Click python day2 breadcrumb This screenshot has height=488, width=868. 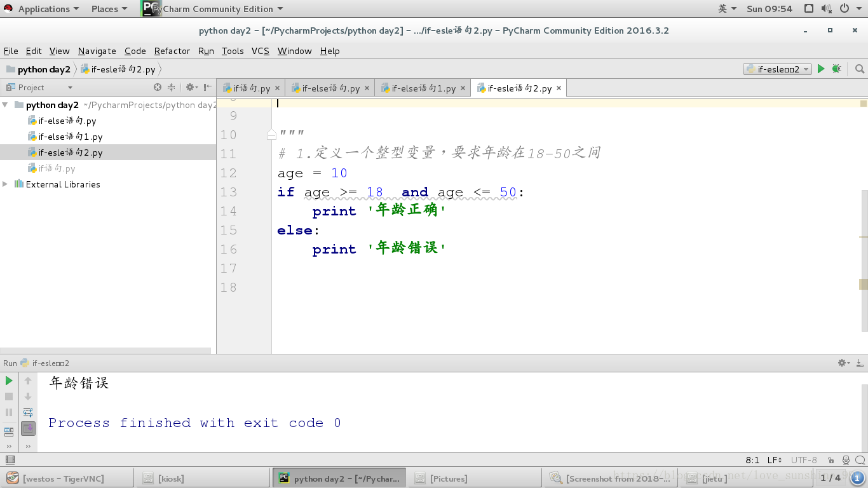tap(38, 69)
